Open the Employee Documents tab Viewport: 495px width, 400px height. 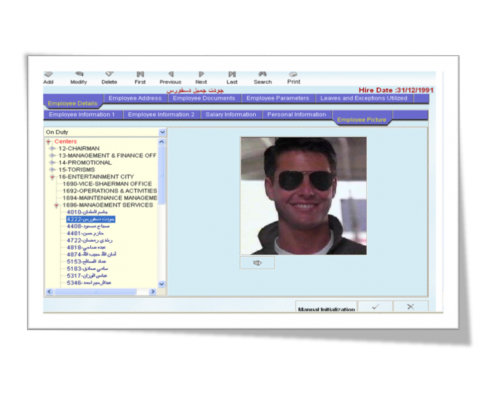click(204, 98)
